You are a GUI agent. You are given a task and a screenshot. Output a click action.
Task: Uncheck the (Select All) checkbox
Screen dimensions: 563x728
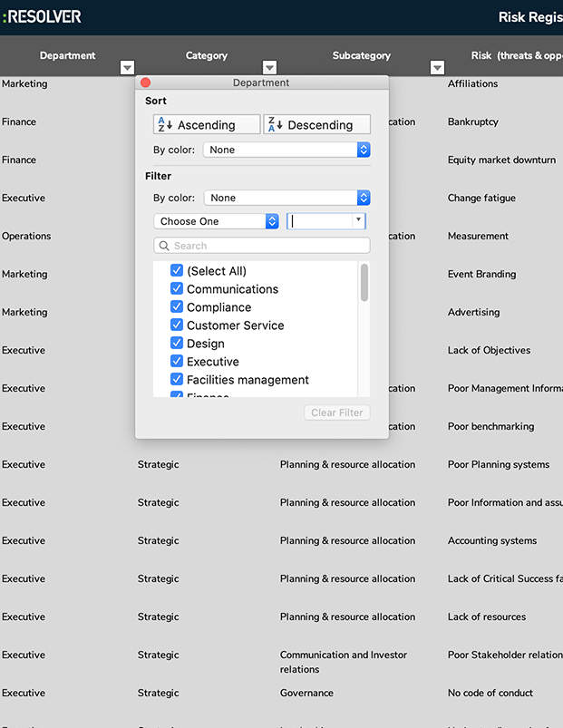(x=177, y=271)
